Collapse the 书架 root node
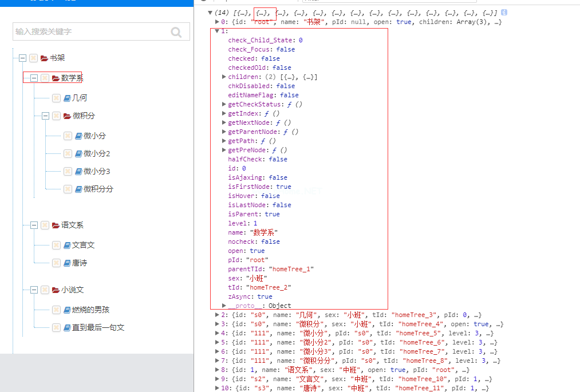Screen dimensions: 580x392 22,58
